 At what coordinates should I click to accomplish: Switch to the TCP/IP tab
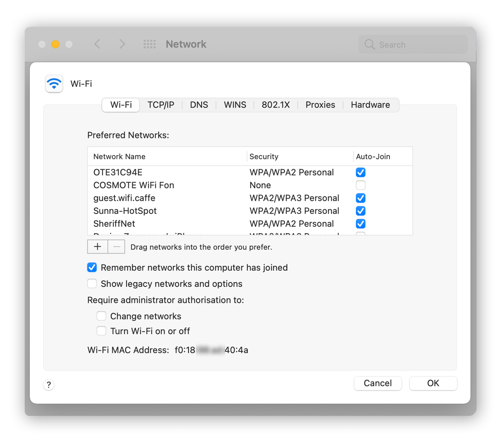[161, 105]
